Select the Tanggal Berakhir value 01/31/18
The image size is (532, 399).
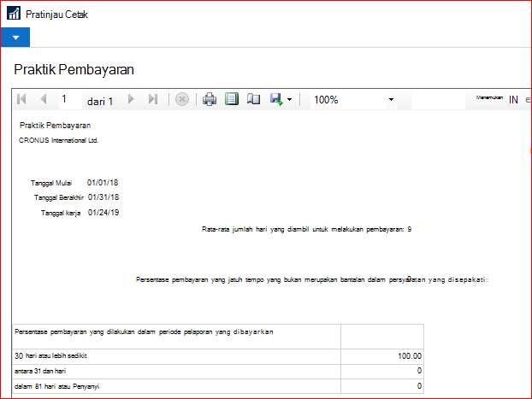103,197
